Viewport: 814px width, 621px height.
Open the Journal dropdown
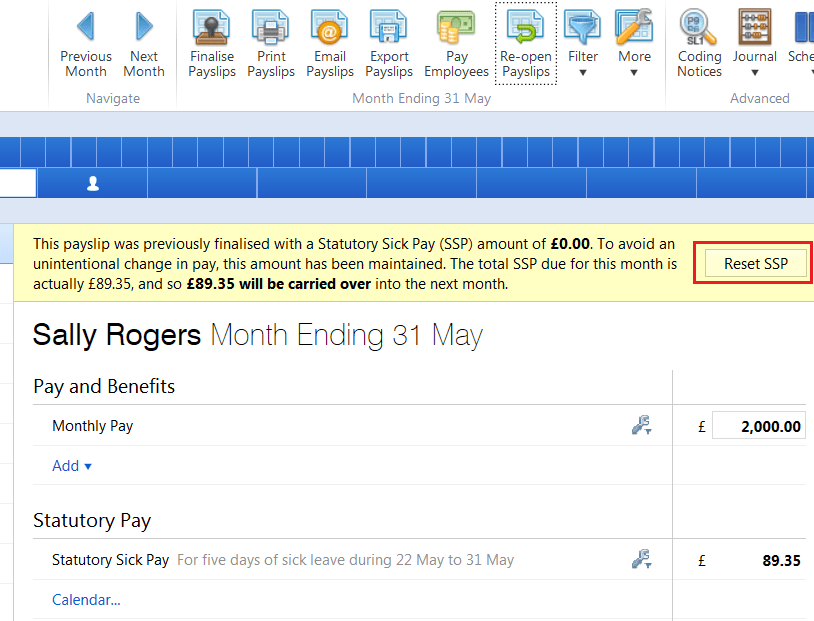pyautogui.click(x=755, y=44)
